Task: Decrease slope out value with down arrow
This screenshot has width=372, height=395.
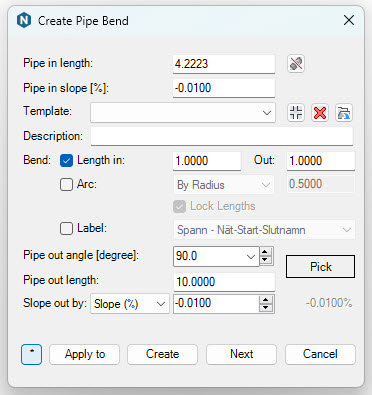Action: click(x=265, y=307)
